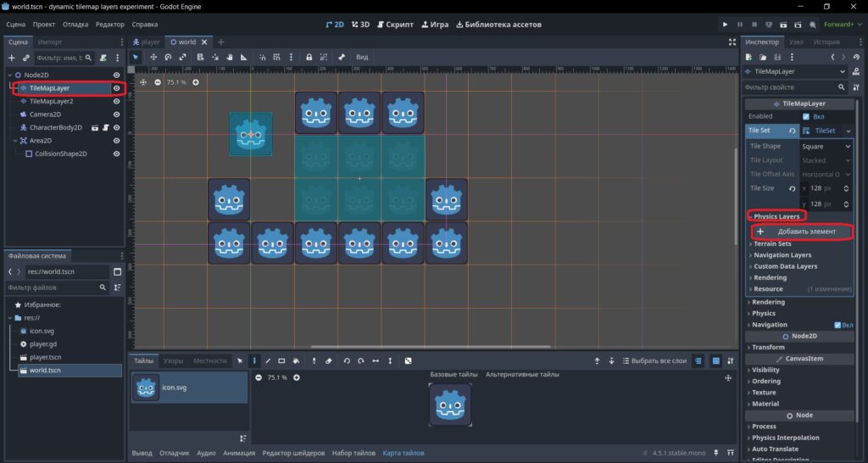Toggle visibility of CollisionShape2D node

(x=116, y=154)
